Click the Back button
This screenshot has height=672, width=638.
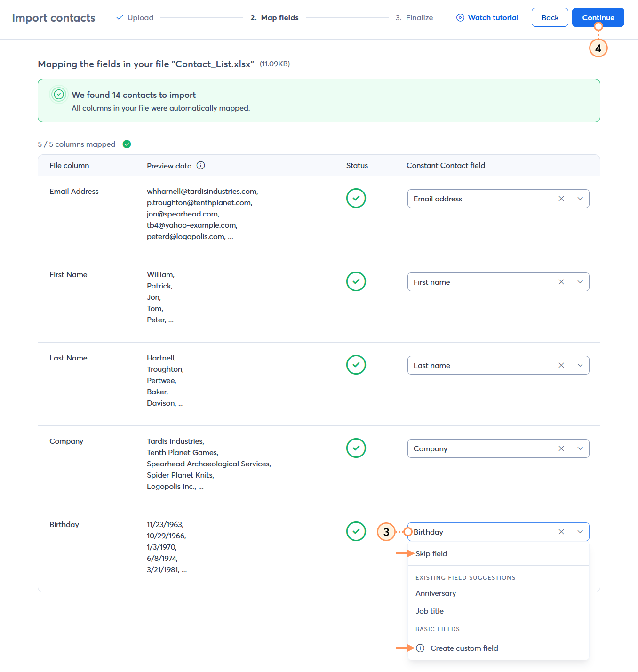click(550, 17)
